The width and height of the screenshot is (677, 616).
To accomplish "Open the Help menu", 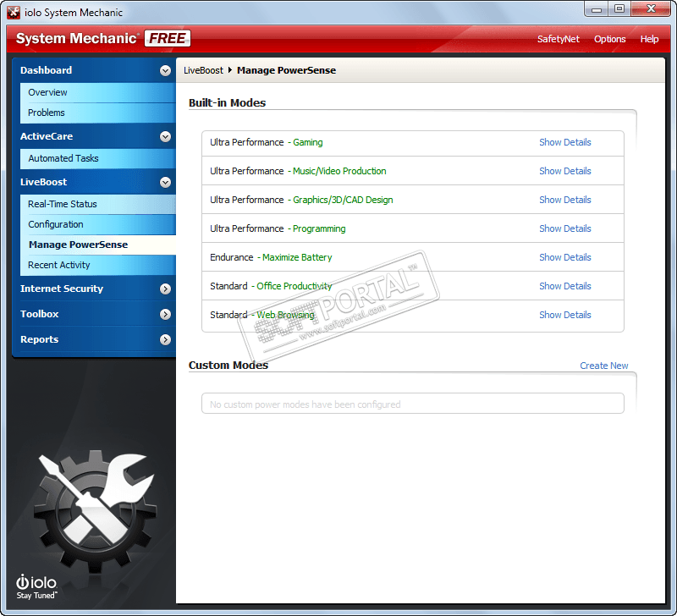I will [x=649, y=39].
